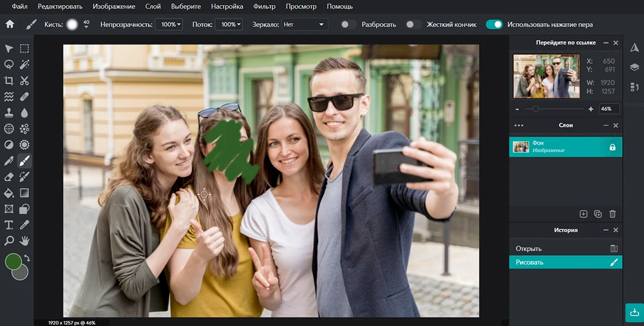Select the Magic Wand tool
This screenshot has width=644, height=326.
pos(24,64)
